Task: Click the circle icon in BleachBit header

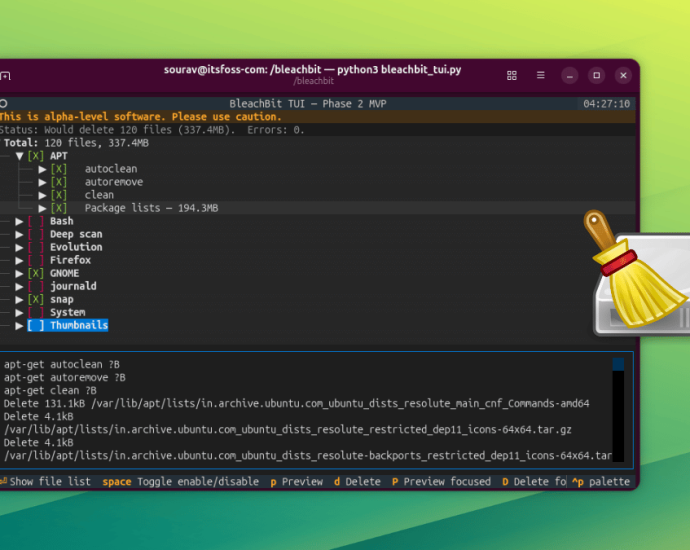Action: point(4,104)
